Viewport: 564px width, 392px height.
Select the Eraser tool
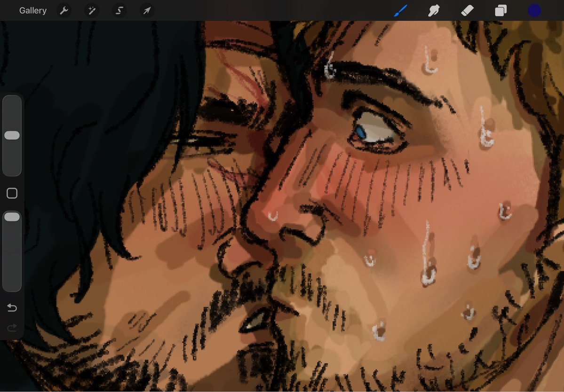[x=467, y=10]
